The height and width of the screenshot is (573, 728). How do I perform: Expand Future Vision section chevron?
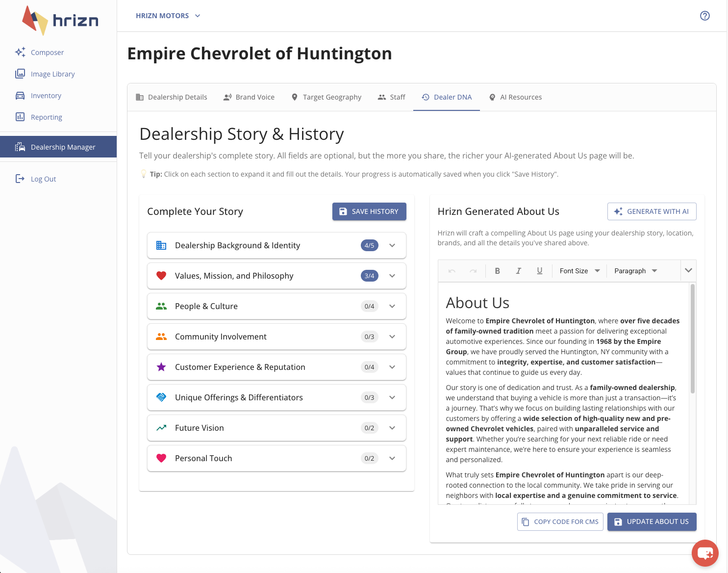click(392, 428)
